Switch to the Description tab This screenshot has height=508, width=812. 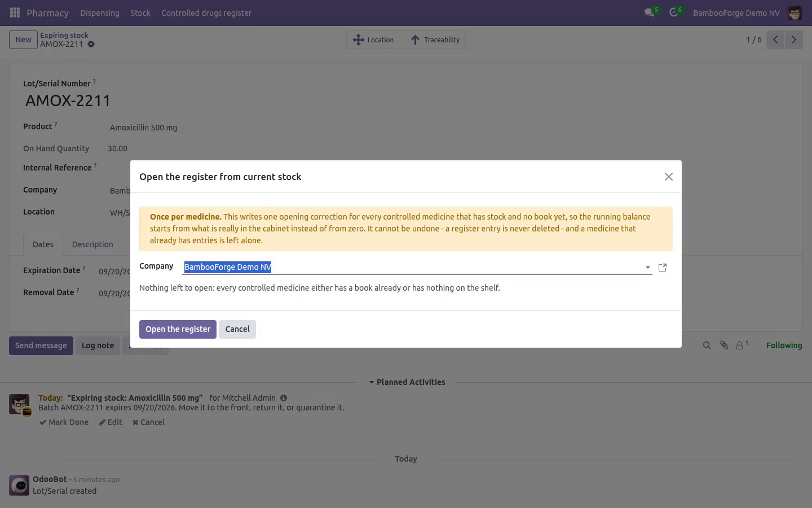point(92,244)
